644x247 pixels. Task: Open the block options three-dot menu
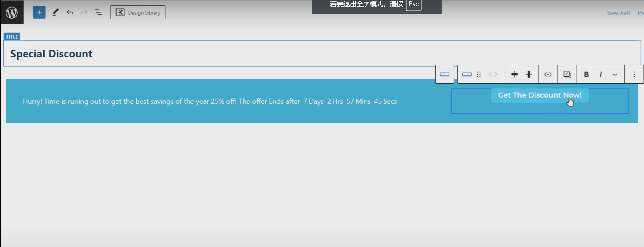[634, 74]
